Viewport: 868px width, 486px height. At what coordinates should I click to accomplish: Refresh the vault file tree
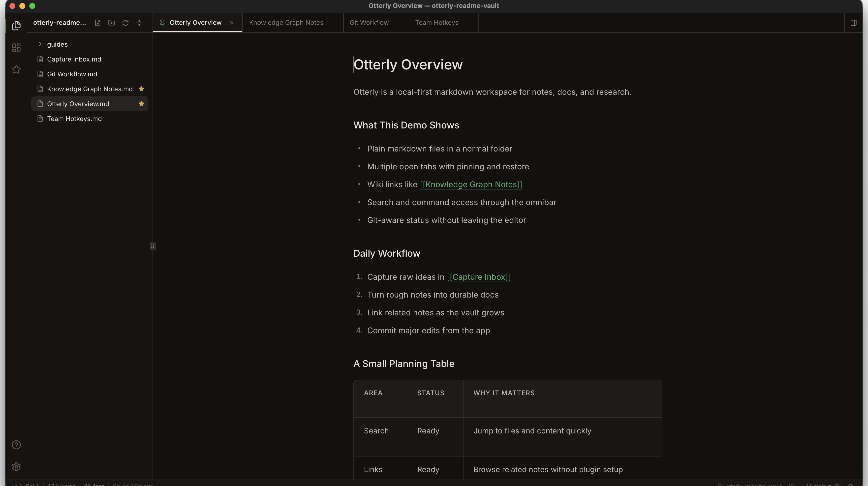click(x=125, y=23)
